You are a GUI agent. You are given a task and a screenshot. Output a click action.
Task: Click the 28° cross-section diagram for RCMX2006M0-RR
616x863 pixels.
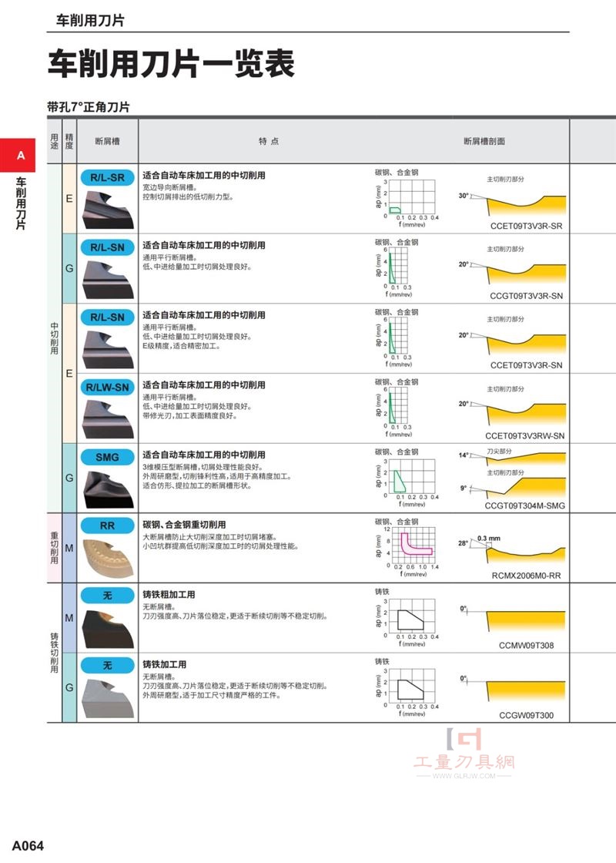pos(512,550)
